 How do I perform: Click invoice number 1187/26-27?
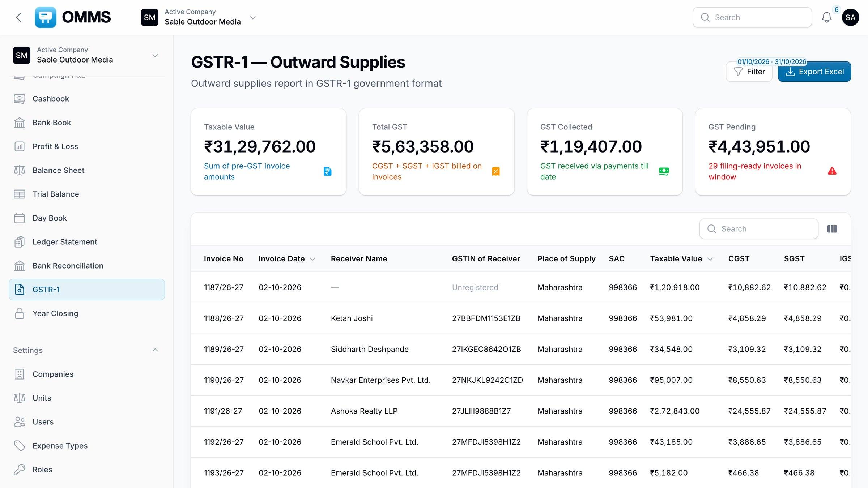(x=224, y=287)
